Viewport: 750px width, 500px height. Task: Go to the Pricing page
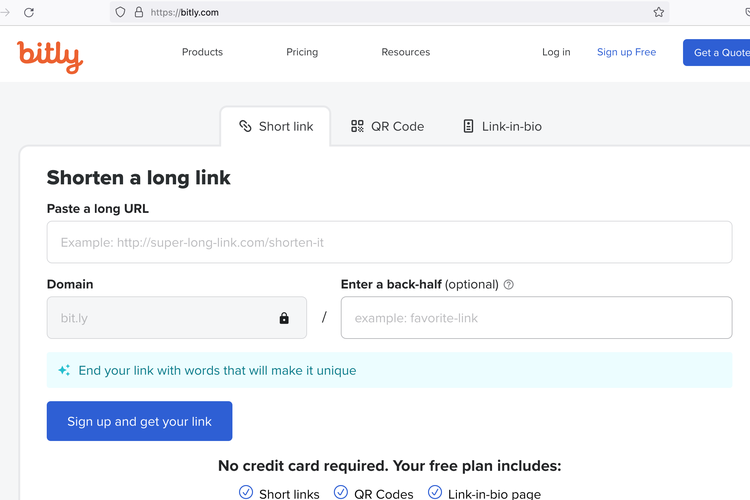(x=302, y=52)
